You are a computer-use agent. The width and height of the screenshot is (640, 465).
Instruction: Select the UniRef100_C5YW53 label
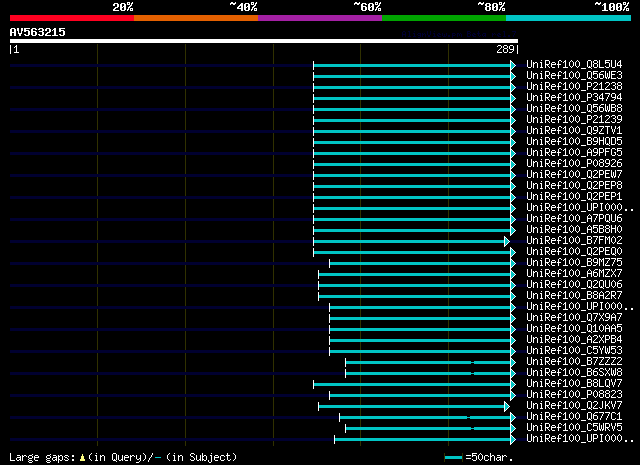click(574, 351)
